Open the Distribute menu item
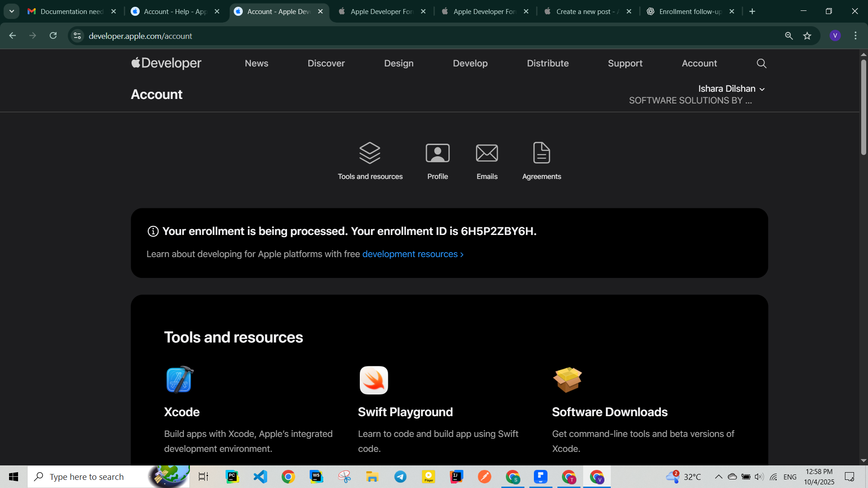Viewport: 868px width, 488px height. tap(547, 64)
